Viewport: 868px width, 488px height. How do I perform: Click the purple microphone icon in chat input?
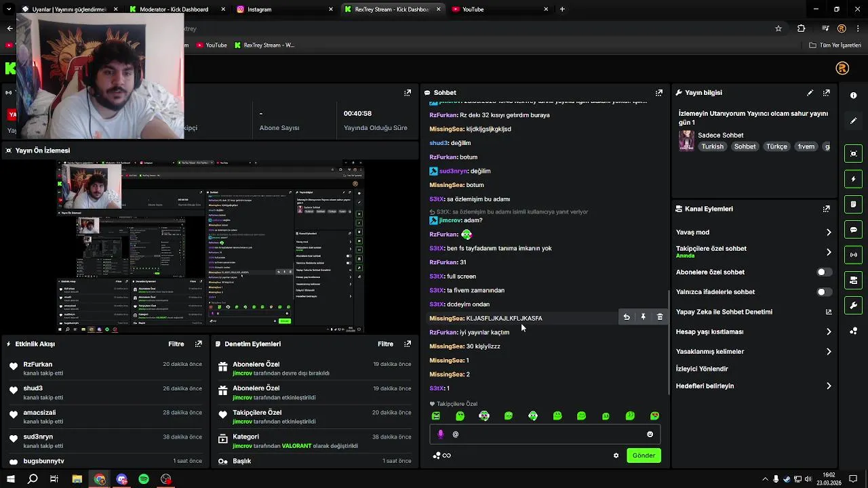point(440,434)
